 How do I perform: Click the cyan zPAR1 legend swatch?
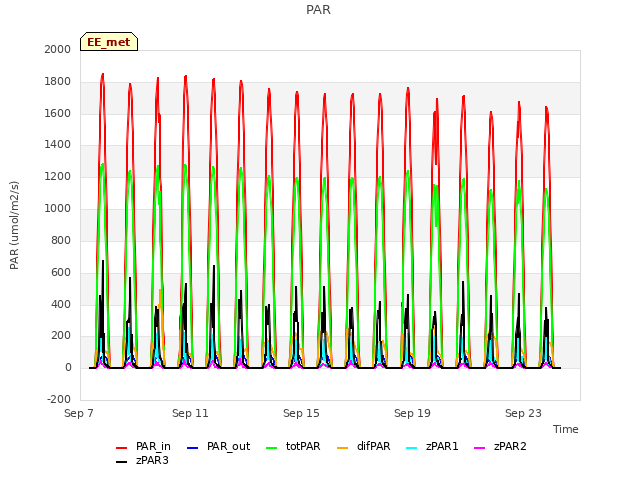(412, 448)
